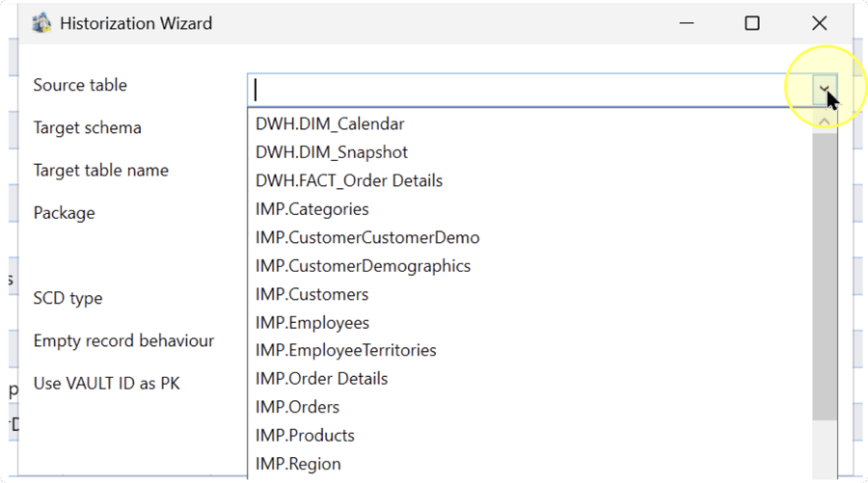The image size is (868, 483).
Task: Choose IMP.EmployeeTerritories entry
Action: pyautogui.click(x=529, y=350)
